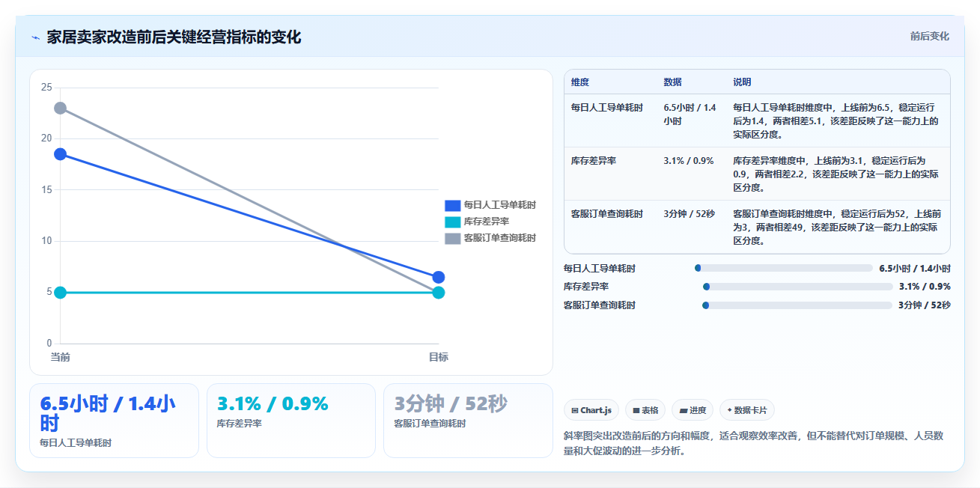Click description starting 每日人工导单耗时维度中
Viewport: 980px width, 488px height.
[x=836, y=121]
